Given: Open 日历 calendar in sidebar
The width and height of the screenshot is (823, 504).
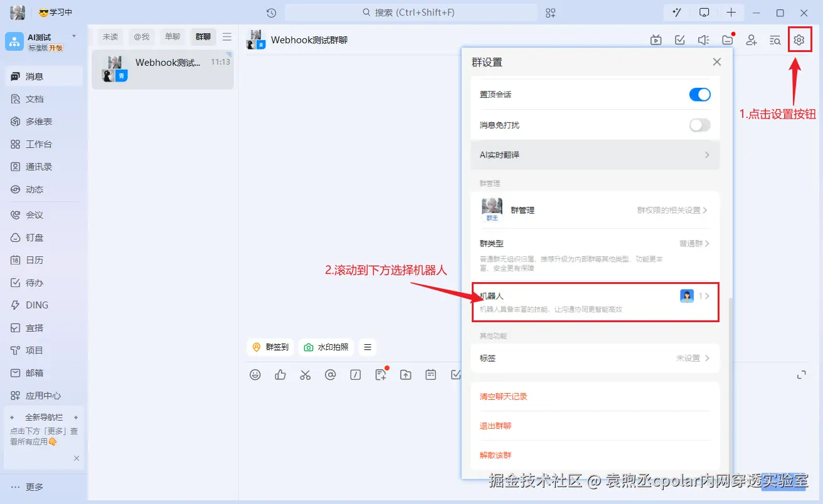Looking at the screenshot, I should coord(43,260).
